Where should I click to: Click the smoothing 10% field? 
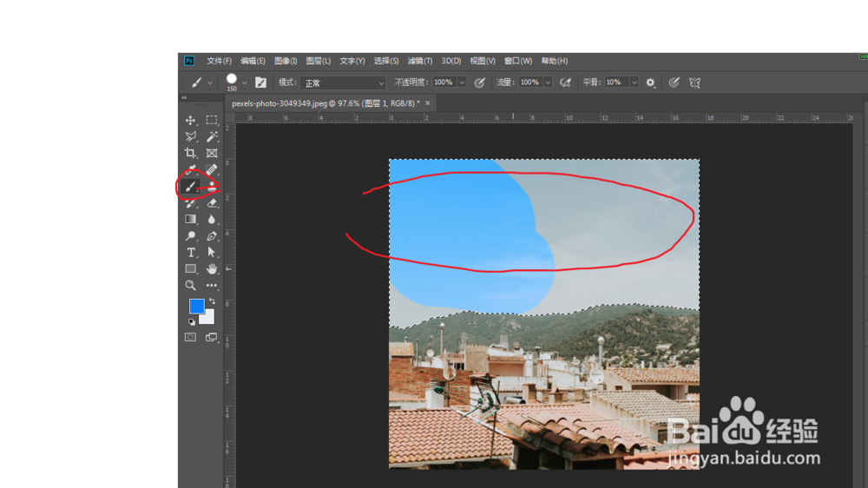616,82
